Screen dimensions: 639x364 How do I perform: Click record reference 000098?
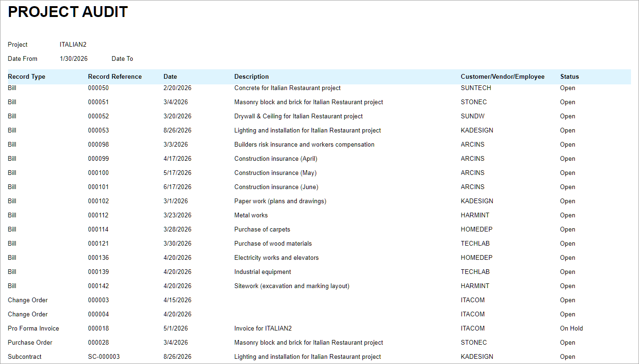click(98, 144)
